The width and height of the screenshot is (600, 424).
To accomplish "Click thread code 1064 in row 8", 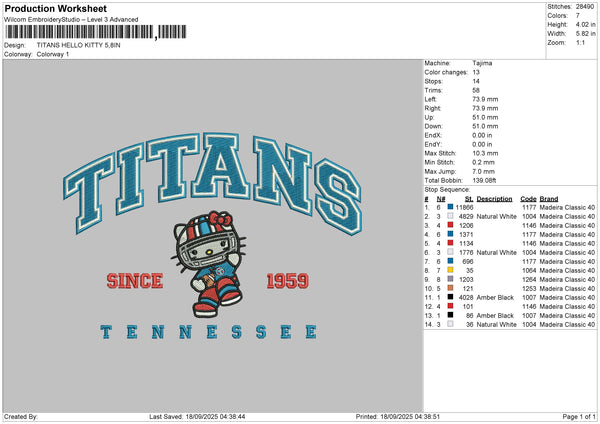I will (529, 271).
